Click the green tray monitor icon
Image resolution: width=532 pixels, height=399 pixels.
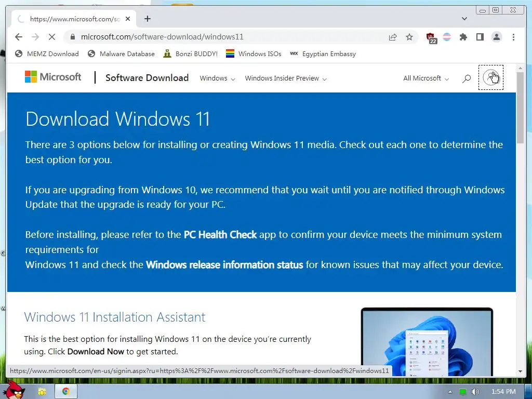point(463,392)
